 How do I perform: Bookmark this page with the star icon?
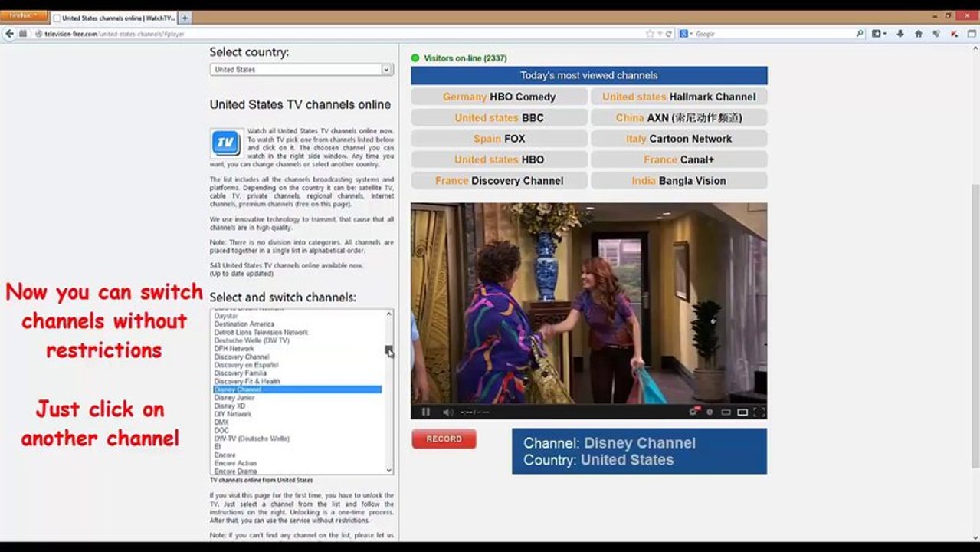650,34
